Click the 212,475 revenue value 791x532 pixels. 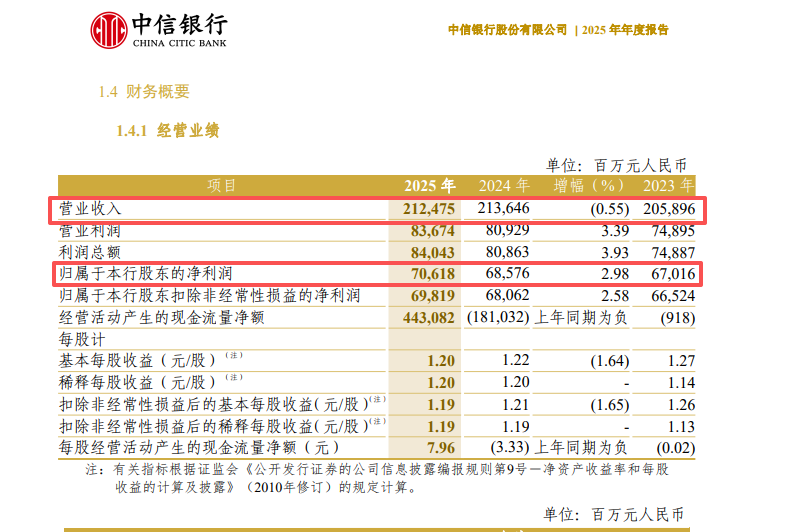click(429, 209)
